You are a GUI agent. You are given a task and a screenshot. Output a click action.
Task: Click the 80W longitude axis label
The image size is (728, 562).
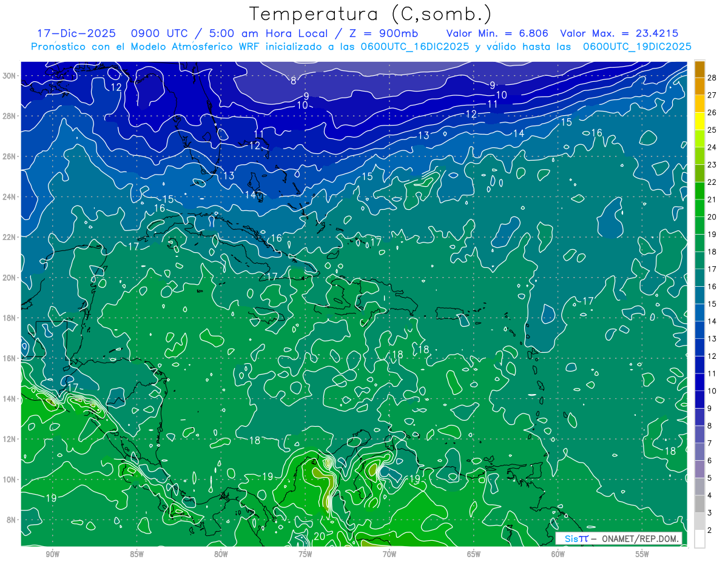coord(221,554)
